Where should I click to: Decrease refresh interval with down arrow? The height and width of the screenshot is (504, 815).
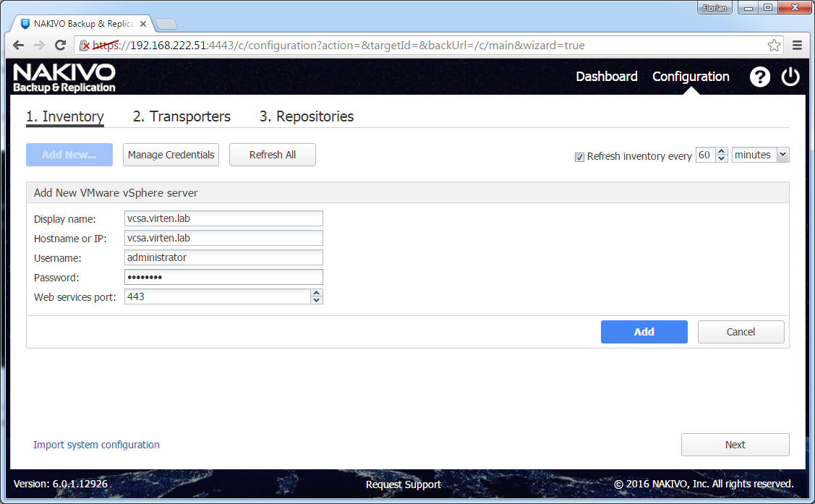(722, 158)
